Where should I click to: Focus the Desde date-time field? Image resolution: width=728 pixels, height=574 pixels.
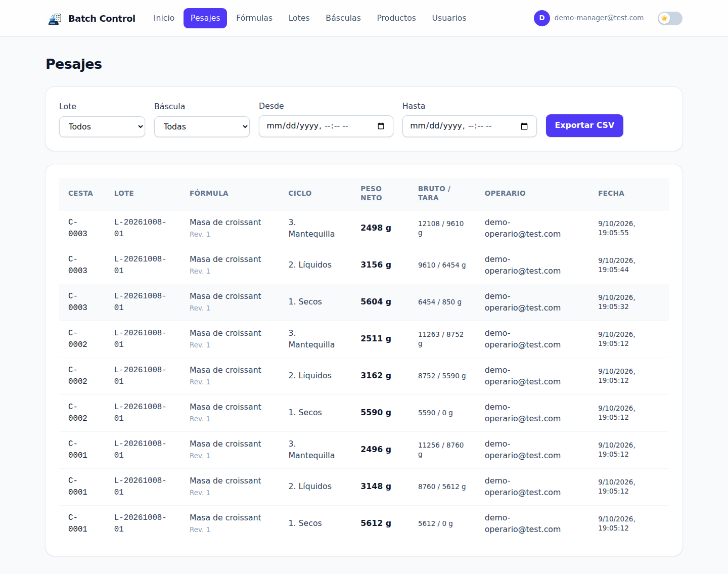326,126
